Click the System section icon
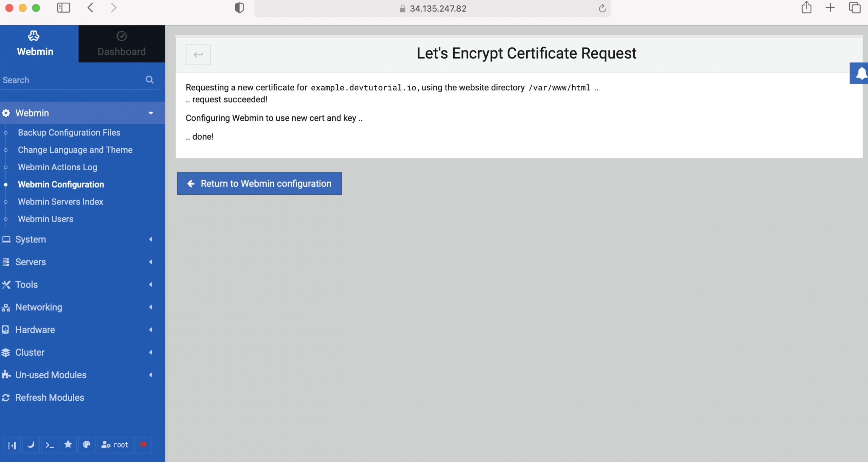Image resolution: width=868 pixels, height=462 pixels. coord(7,239)
